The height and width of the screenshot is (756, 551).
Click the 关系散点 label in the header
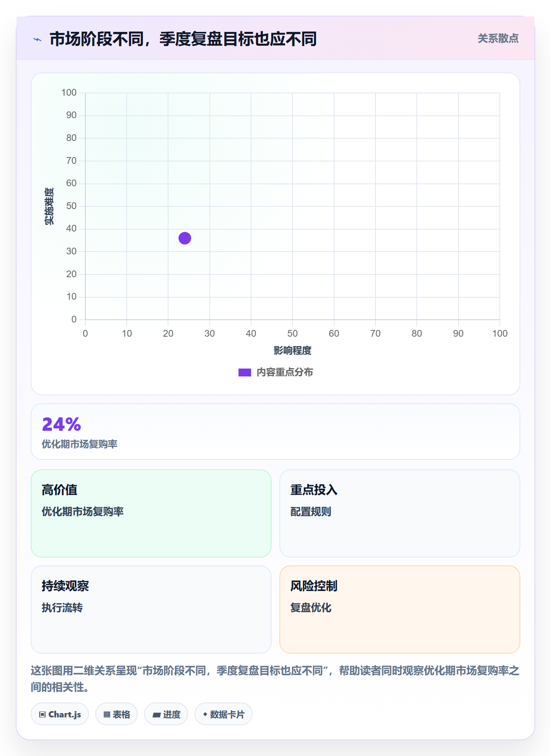click(x=498, y=39)
